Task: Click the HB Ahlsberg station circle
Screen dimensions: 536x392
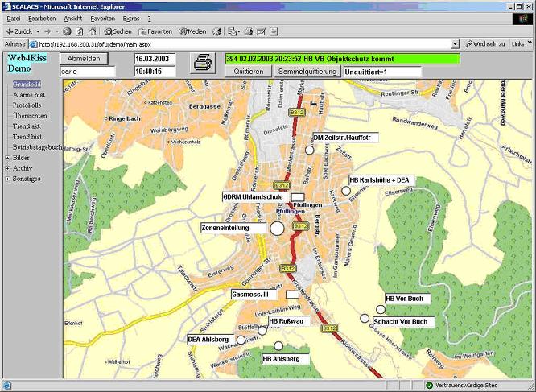Action: point(278,346)
